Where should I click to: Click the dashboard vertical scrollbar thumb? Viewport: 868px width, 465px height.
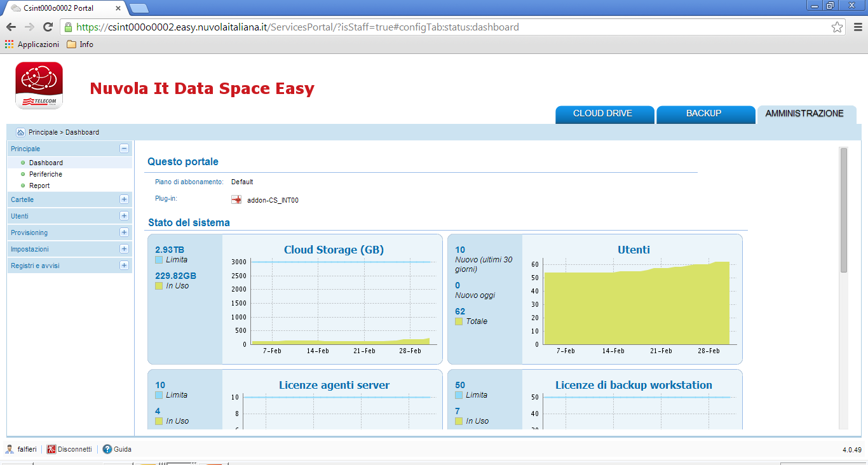844,210
